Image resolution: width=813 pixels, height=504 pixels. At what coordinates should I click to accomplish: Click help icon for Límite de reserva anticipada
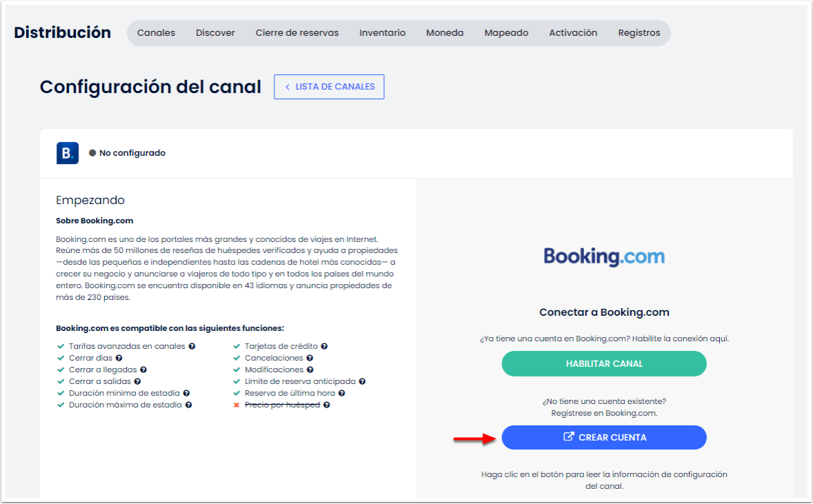362,382
